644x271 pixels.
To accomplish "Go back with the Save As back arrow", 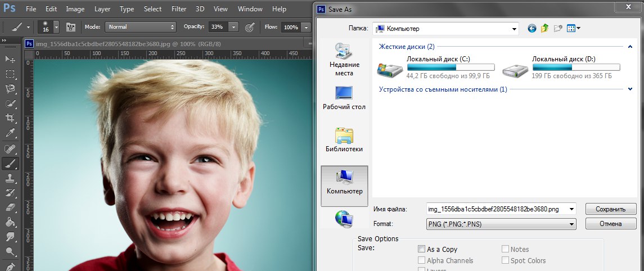I will (532, 28).
